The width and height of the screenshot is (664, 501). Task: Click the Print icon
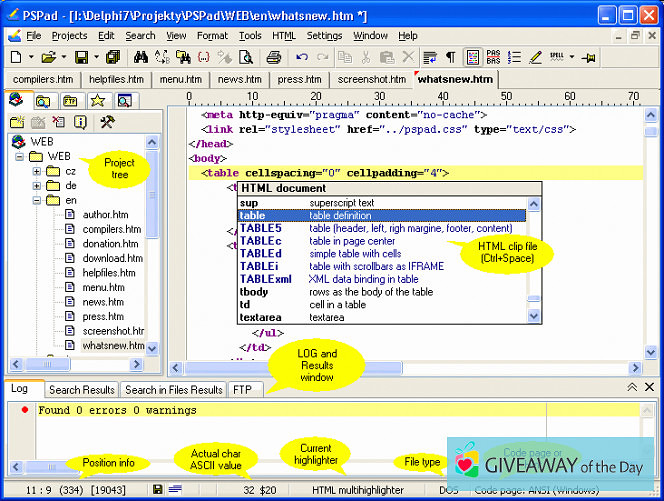(274, 57)
